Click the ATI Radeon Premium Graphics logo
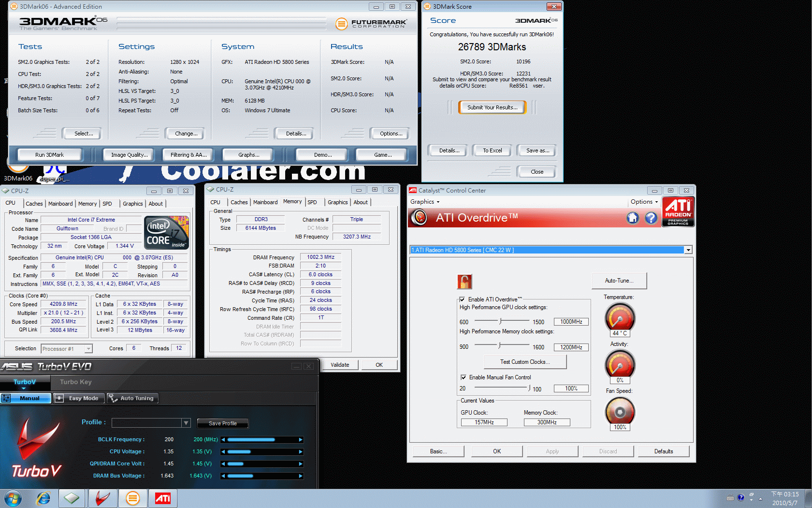Screen dimensions: 812x508 point(678,211)
